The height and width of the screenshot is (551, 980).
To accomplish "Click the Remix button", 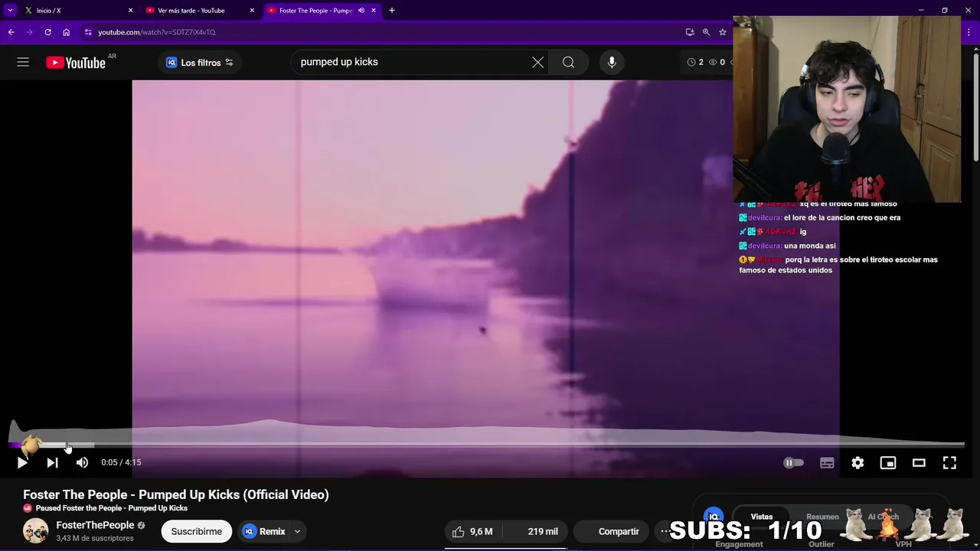I will [x=264, y=531].
